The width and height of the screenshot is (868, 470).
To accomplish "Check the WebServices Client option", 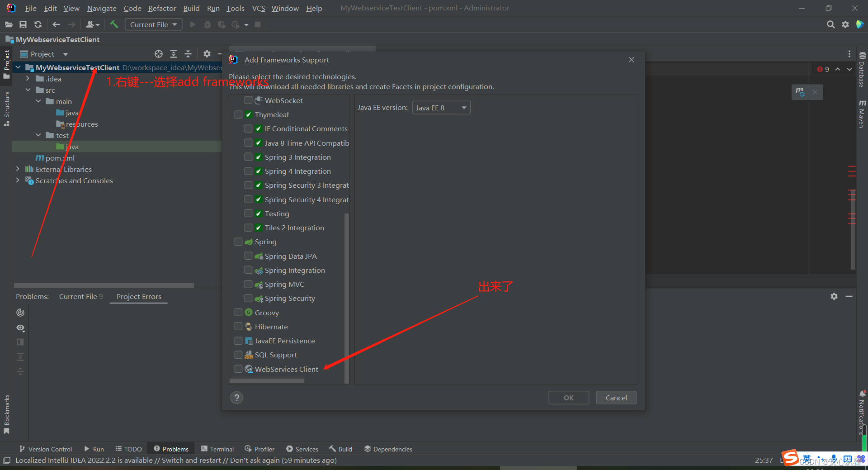I will (239, 369).
